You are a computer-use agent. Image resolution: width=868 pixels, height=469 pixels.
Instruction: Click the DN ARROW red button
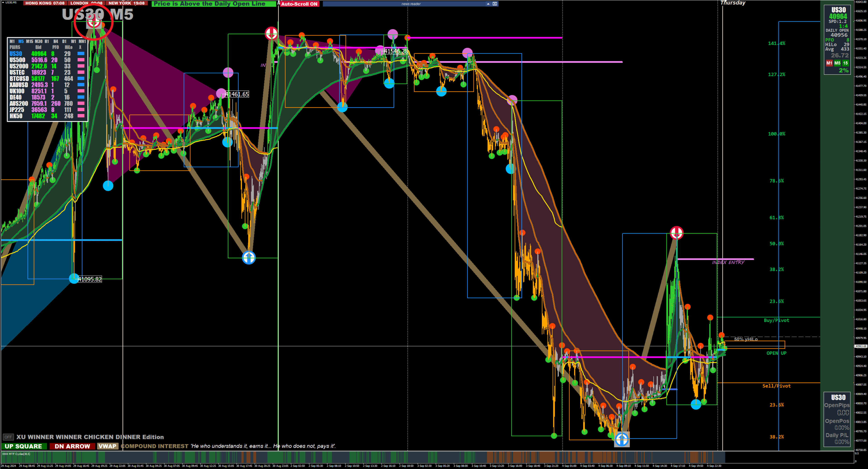coord(72,446)
